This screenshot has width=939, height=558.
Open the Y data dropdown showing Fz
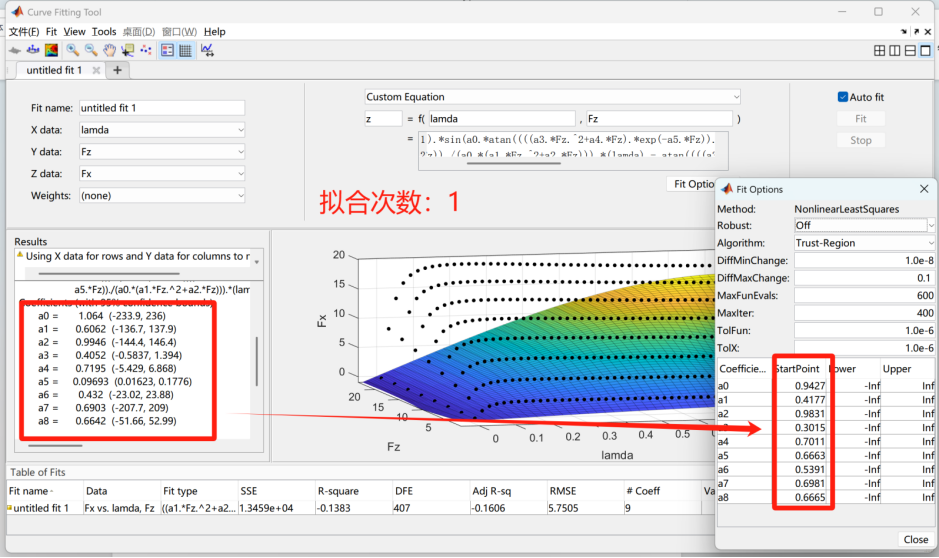point(162,151)
